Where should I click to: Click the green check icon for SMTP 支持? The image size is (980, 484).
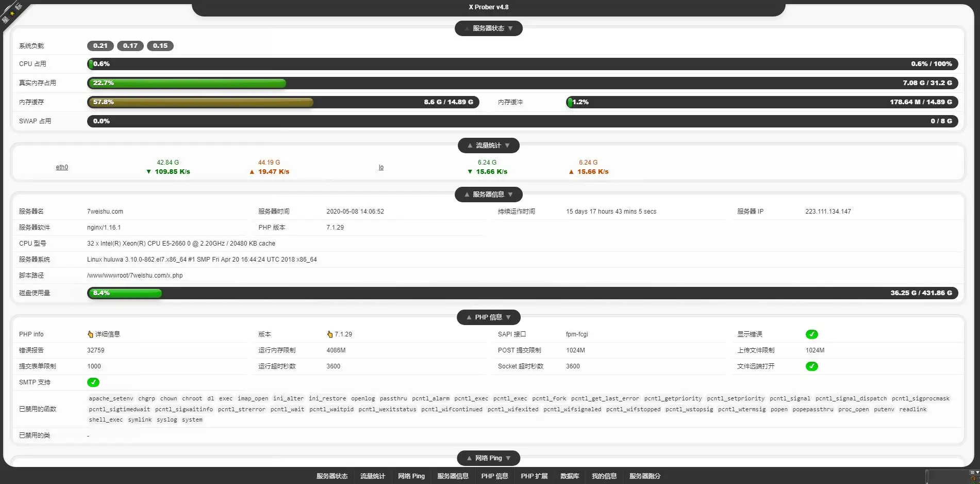93,382
